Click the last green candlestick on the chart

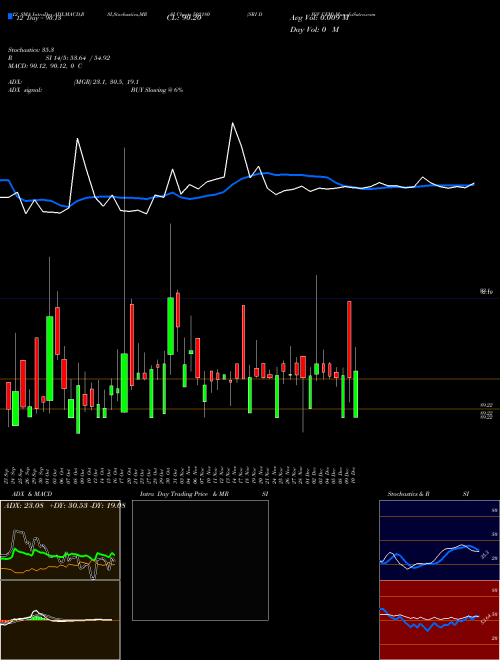point(356,394)
